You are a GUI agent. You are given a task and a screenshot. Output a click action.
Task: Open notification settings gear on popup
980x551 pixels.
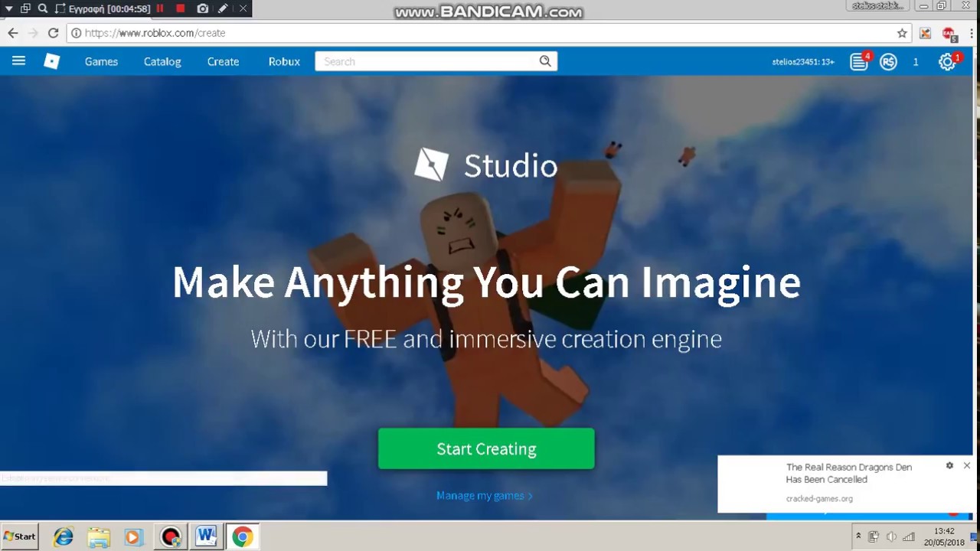[x=949, y=465]
